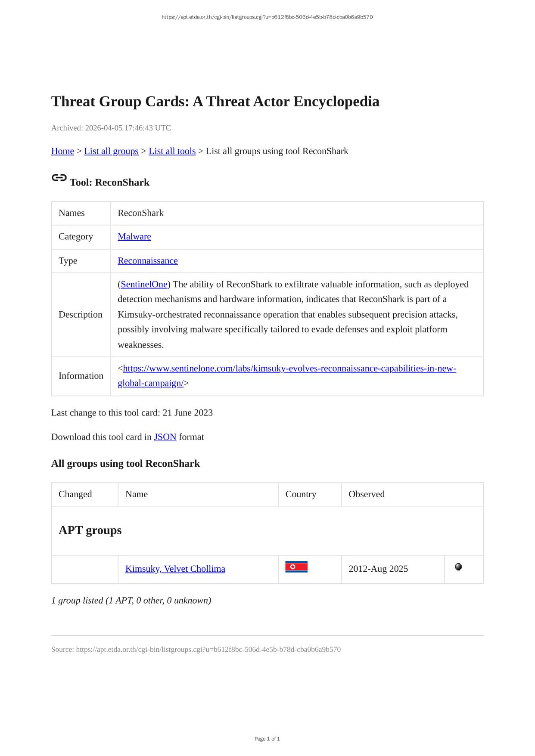Image resolution: width=535 pixels, height=756 pixels.
Task: Follow the SentinelOne source link
Action: coord(144,285)
